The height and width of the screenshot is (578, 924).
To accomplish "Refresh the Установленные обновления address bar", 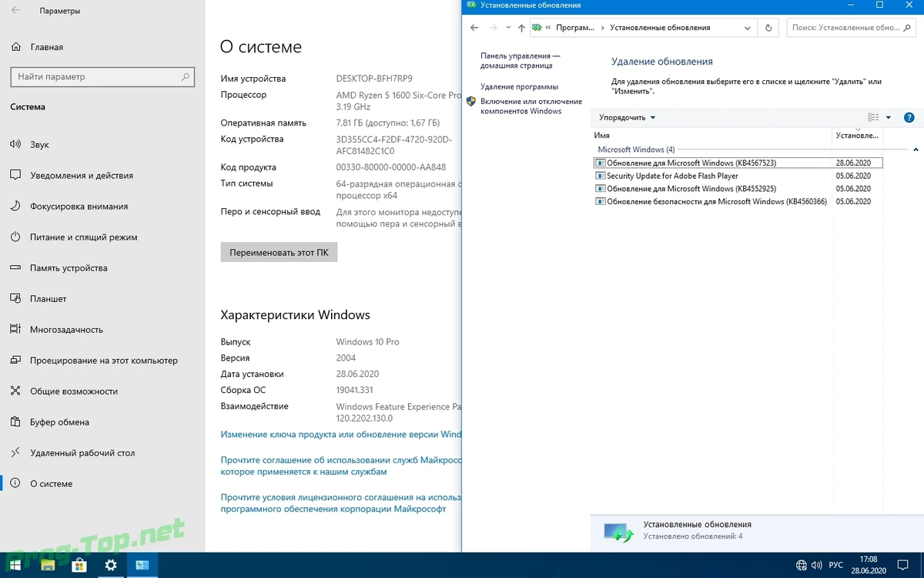I will pos(768,28).
